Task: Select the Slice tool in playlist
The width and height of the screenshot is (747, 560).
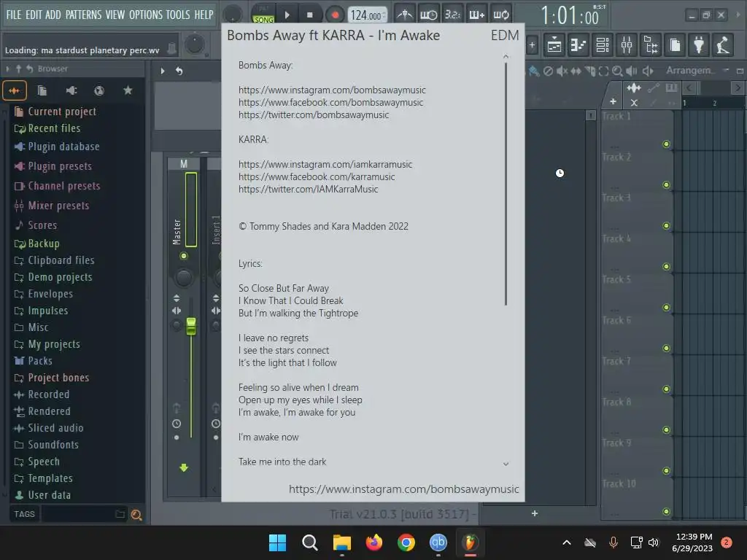Action: tap(589, 71)
